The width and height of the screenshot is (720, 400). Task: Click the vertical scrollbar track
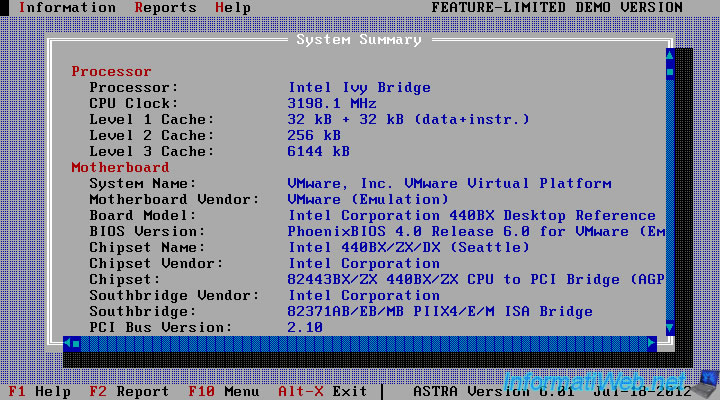(670, 200)
